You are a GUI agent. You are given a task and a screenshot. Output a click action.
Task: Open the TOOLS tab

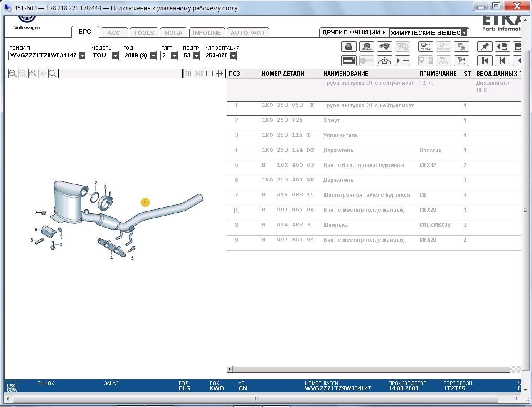[x=144, y=33]
